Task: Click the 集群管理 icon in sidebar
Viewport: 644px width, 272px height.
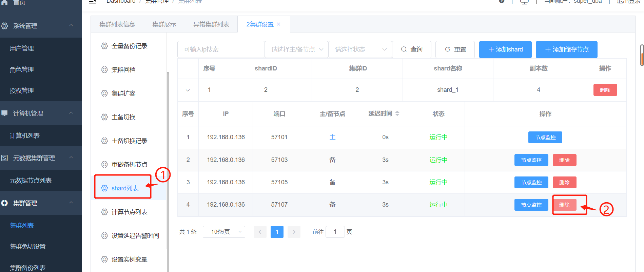Action: pyautogui.click(x=4, y=203)
